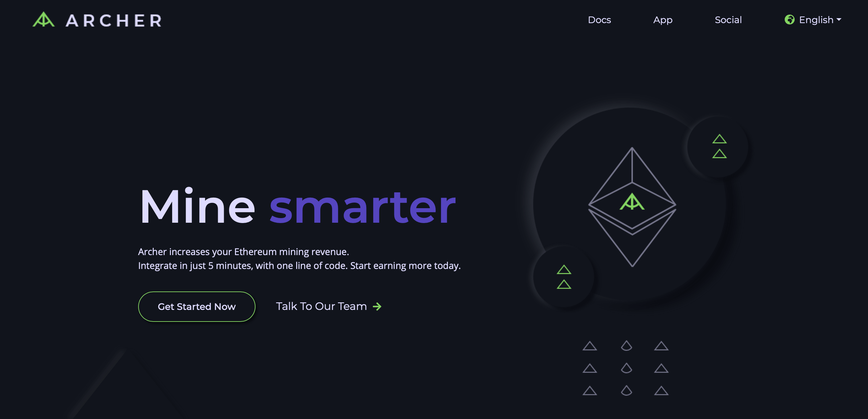
Task: Select the App menu item
Action: click(663, 20)
